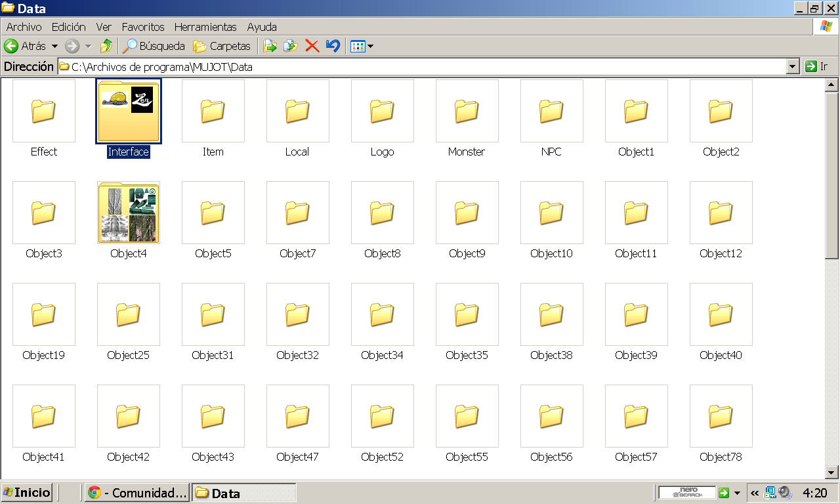The width and height of the screenshot is (840, 504).
Task: Select the Object4 folder thumbnail
Action: pyautogui.click(x=129, y=213)
